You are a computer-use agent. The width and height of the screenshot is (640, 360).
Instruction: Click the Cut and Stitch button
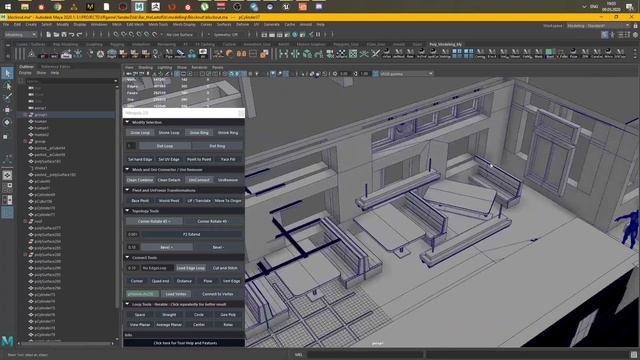(x=225, y=268)
